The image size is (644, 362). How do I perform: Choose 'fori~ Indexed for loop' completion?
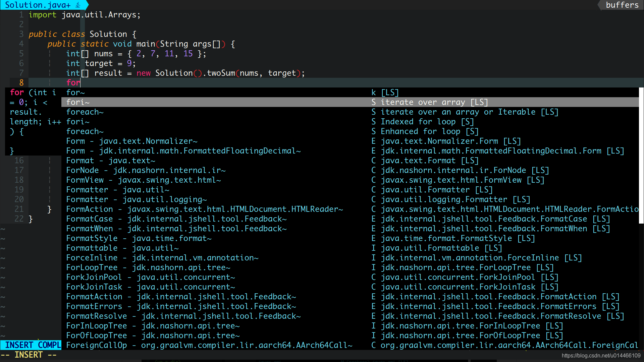coord(350,122)
